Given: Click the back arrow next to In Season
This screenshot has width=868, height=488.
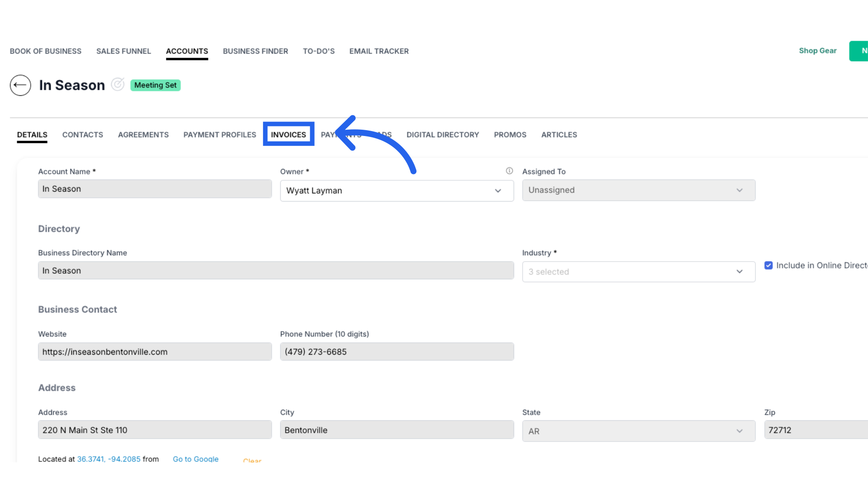Looking at the screenshot, I should pos(20,85).
